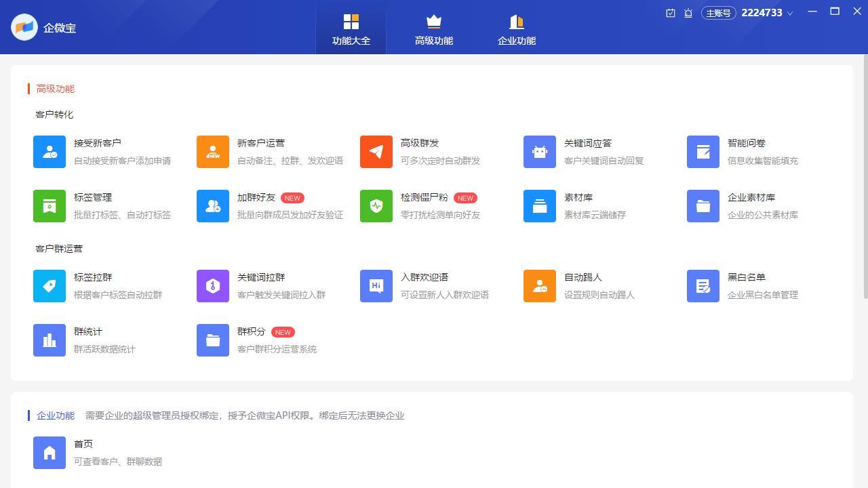The width and height of the screenshot is (868, 488).
Task: Open the 接受新客户 feature icon
Action: (50, 152)
